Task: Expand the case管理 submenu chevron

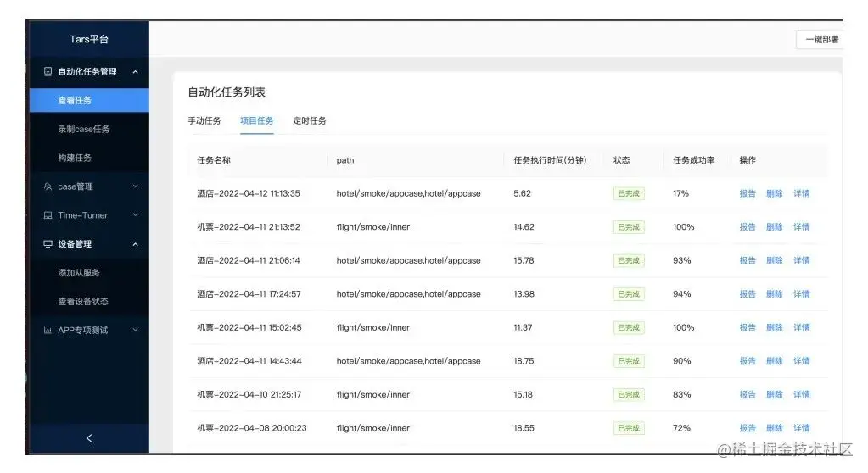Action: tap(135, 186)
